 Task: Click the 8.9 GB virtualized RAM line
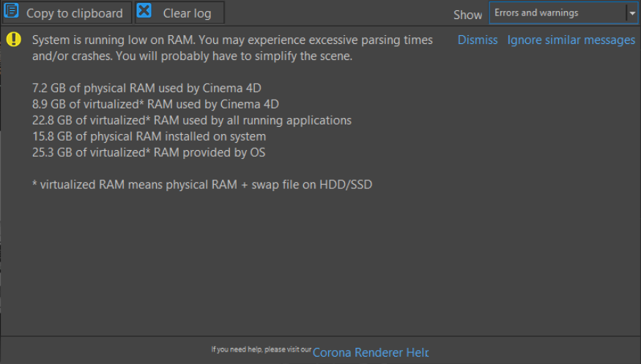(155, 104)
